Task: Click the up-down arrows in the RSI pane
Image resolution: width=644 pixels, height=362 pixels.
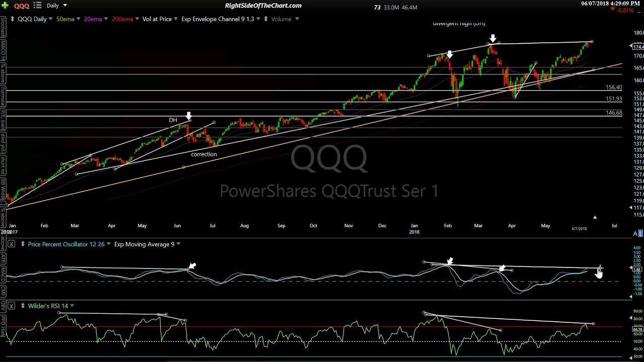Action: point(22,306)
